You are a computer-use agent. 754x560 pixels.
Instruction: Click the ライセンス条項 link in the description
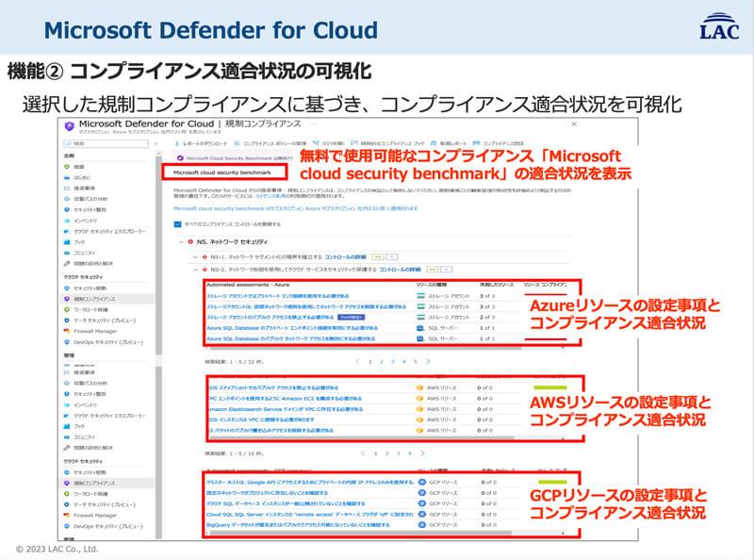(272, 196)
